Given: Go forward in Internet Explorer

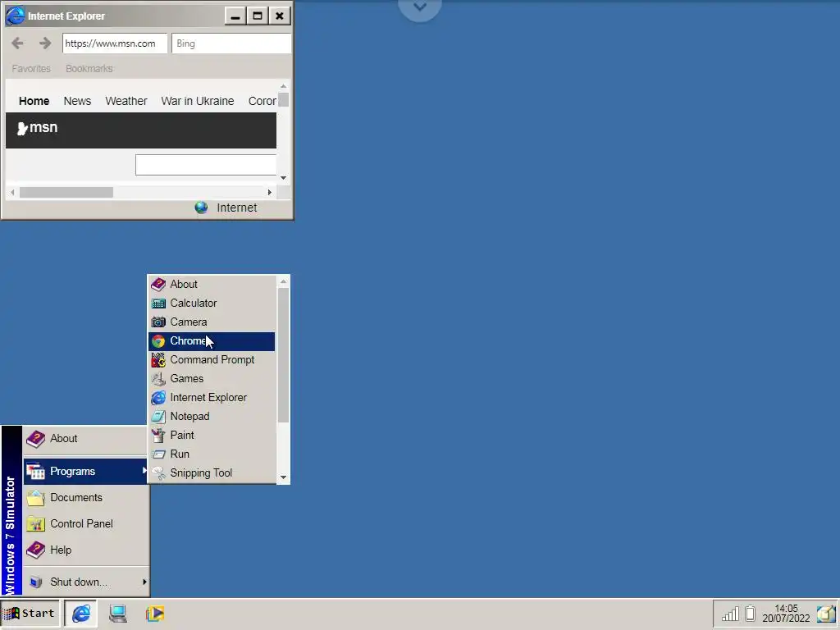Looking at the screenshot, I should (x=46, y=43).
